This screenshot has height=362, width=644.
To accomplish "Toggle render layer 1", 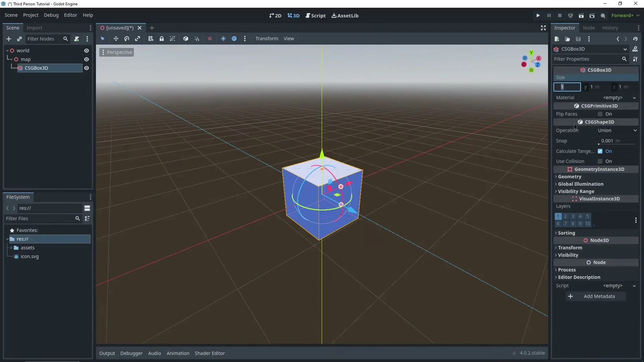I will 558,216.
